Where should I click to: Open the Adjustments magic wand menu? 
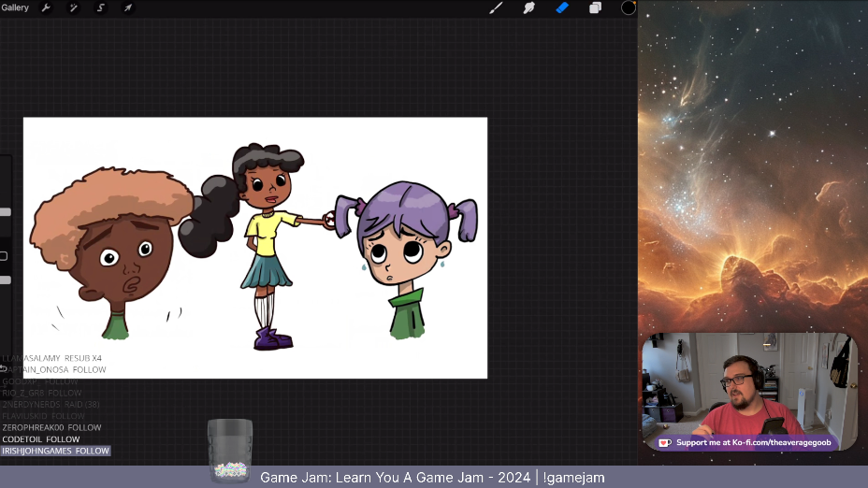pyautogui.click(x=73, y=8)
